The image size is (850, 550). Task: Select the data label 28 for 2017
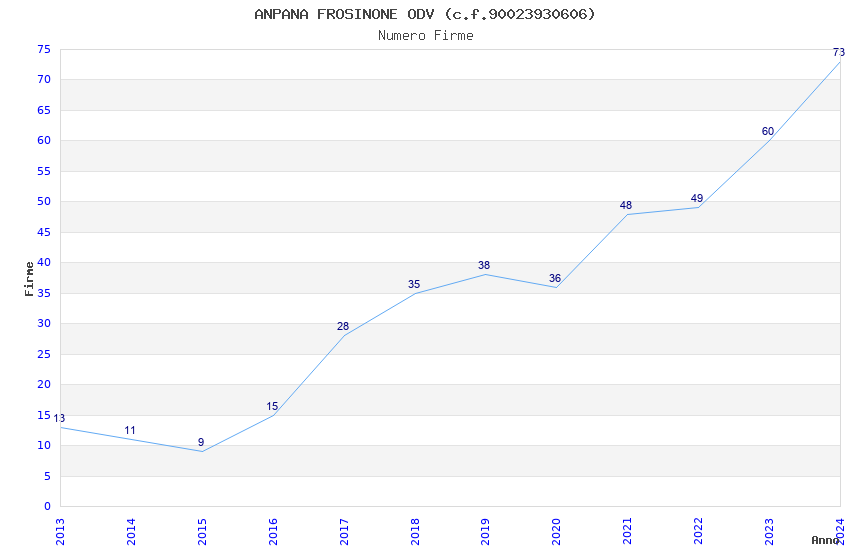343,326
